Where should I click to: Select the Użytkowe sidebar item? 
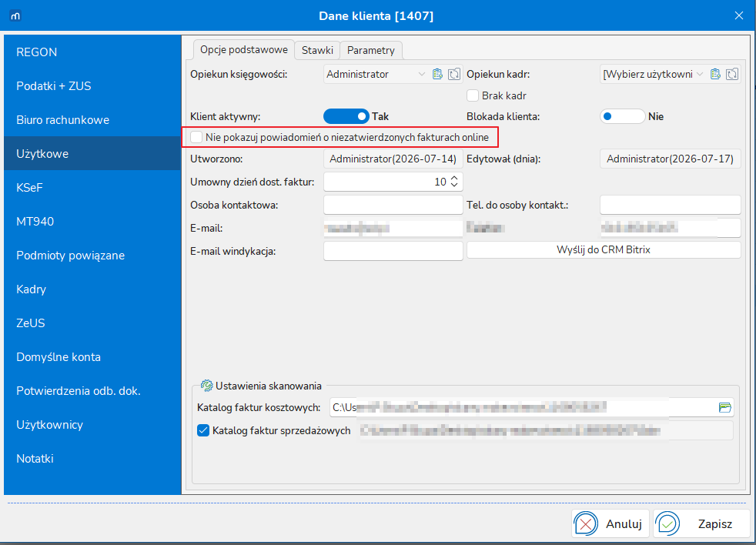92,153
